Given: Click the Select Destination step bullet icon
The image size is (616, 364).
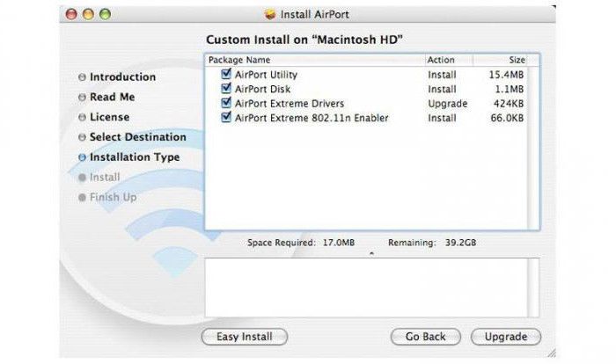Looking at the screenshot, I should coord(82,137).
